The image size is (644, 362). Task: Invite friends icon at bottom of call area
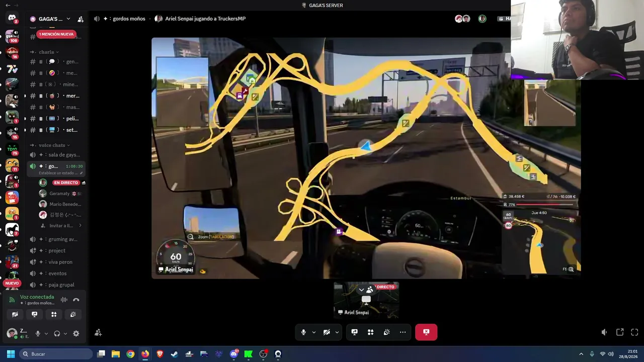pos(98,332)
